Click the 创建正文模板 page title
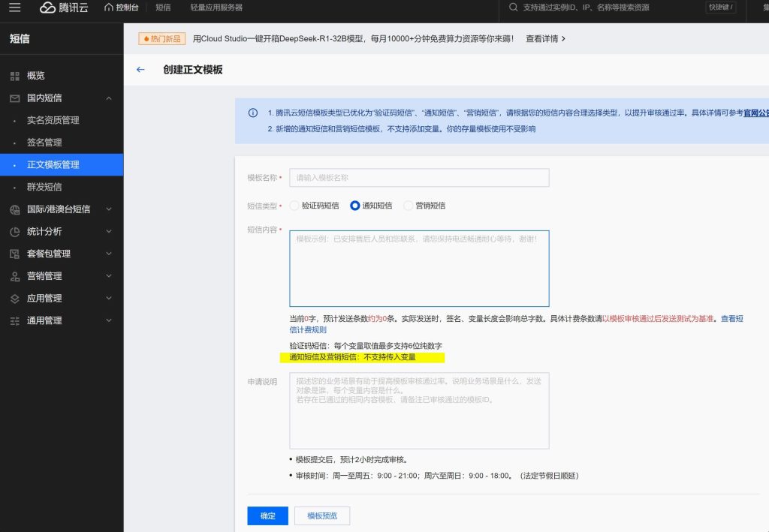Image resolution: width=769 pixels, height=532 pixels. 193,70
